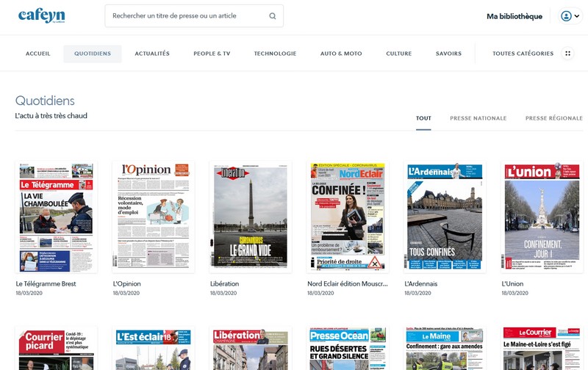
Task: Open the Technologie category
Action: [x=275, y=54]
